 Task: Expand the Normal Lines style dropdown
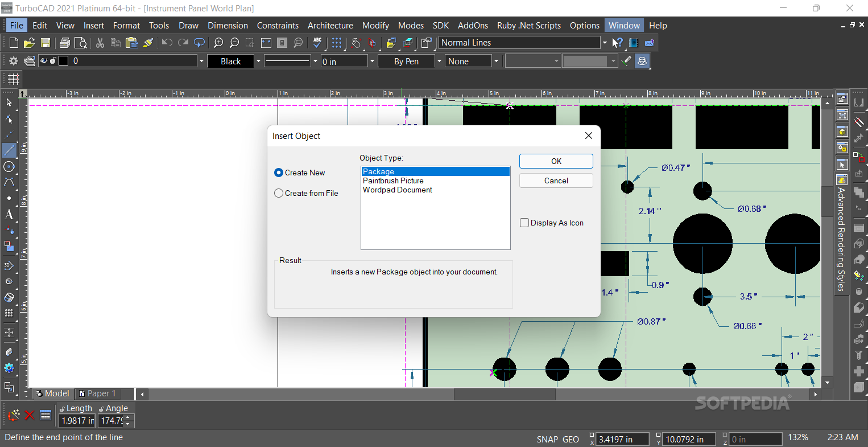coord(605,43)
